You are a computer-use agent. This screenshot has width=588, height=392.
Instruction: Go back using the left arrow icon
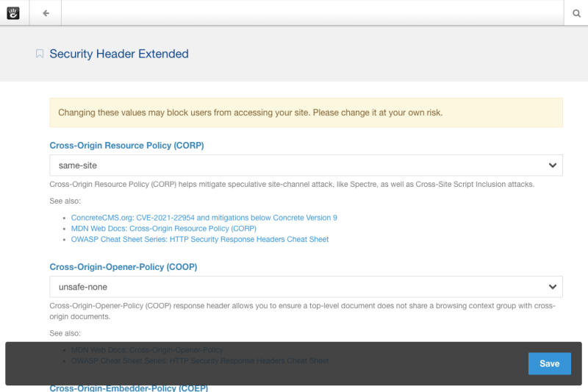pyautogui.click(x=46, y=13)
